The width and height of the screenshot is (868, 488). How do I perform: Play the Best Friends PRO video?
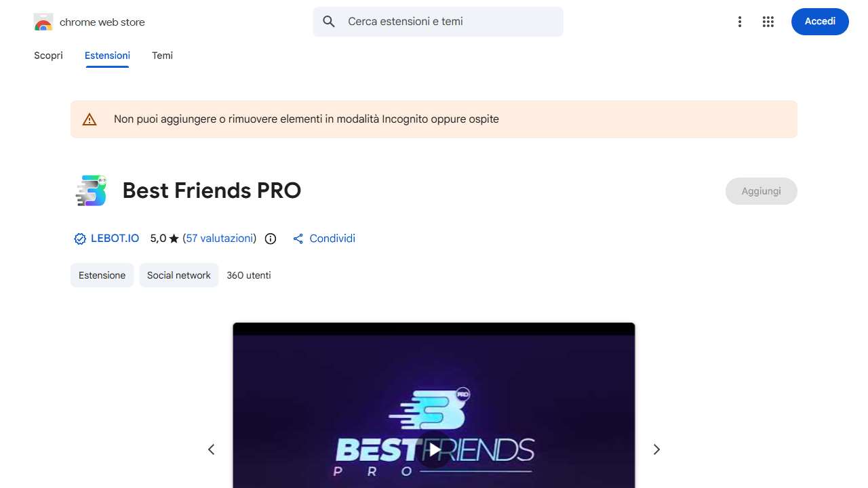click(434, 449)
